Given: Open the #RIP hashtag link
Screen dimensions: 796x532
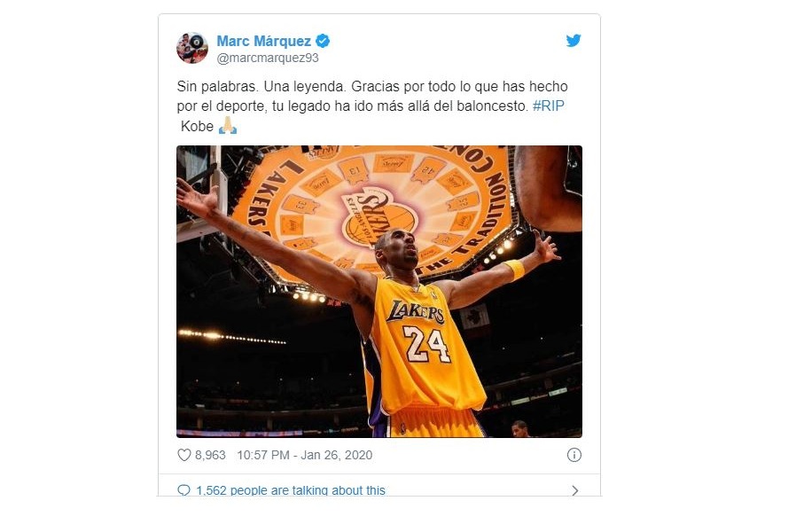Looking at the screenshot, I should pos(549,106).
